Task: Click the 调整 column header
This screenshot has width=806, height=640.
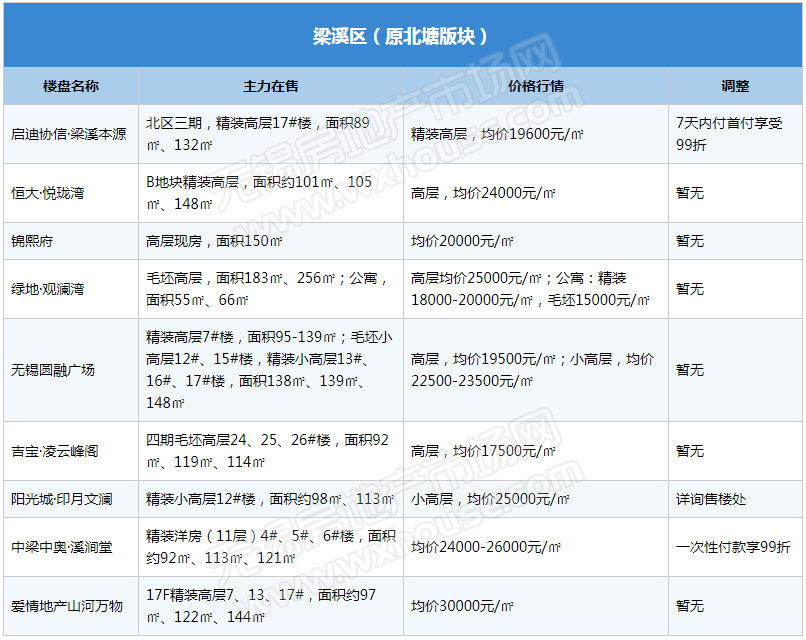Action: (x=735, y=86)
